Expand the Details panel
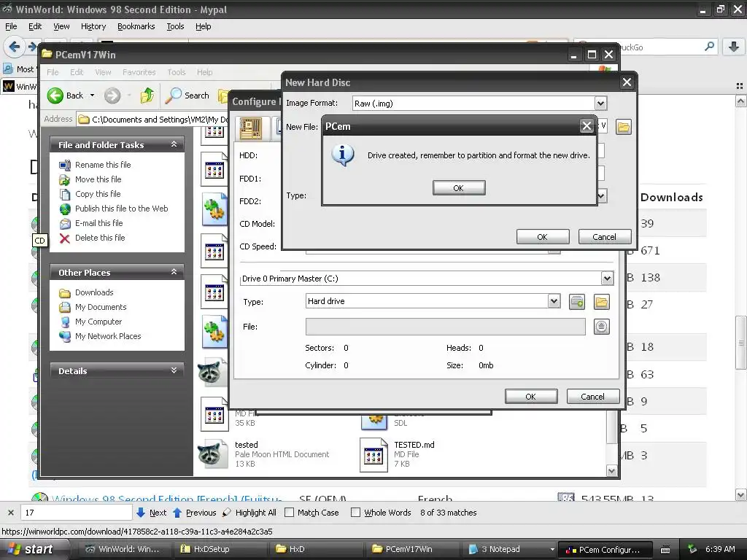The height and width of the screenshot is (560, 747). click(174, 370)
